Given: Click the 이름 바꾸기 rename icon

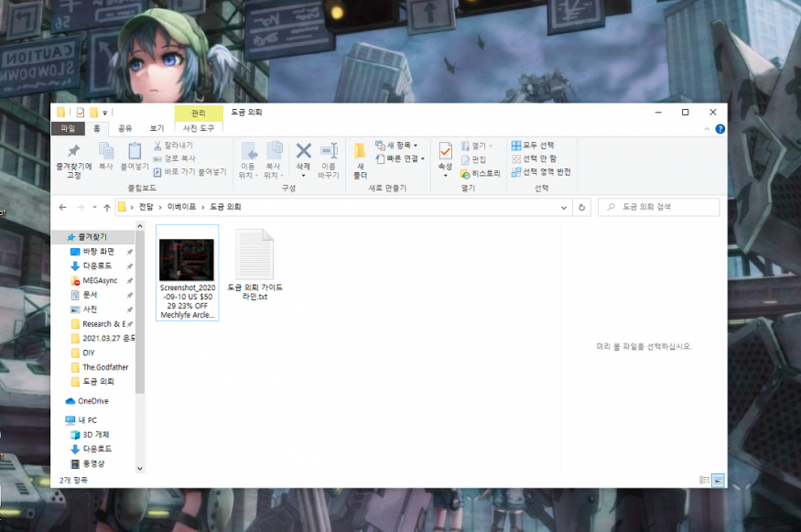Looking at the screenshot, I should [x=329, y=151].
